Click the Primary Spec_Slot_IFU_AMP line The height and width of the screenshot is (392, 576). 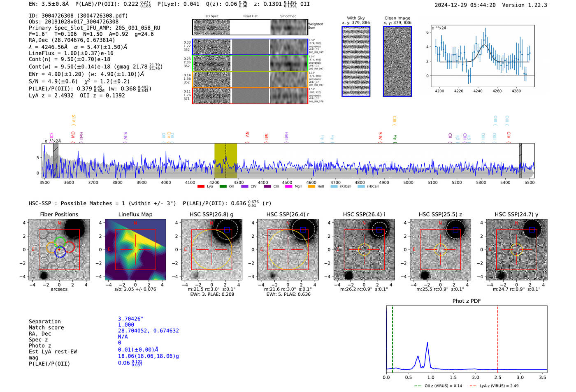[95, 28]
